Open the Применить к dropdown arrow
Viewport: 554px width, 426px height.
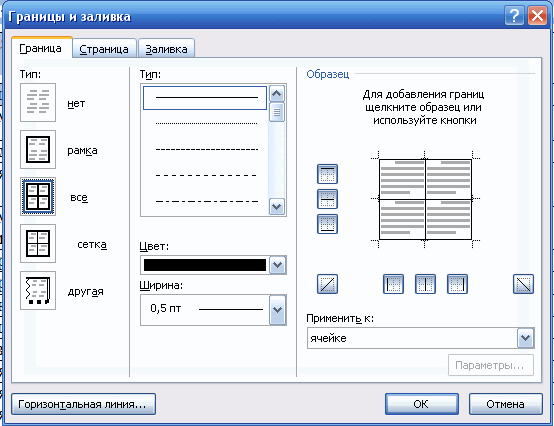click(x=525, y=338)
